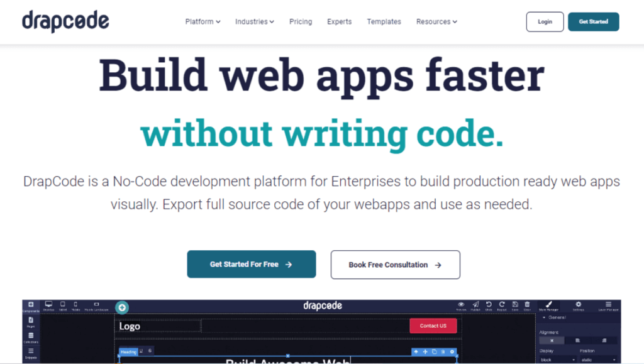
Task: Expand the Platform navigation dropdown
Action: [202, 21]
